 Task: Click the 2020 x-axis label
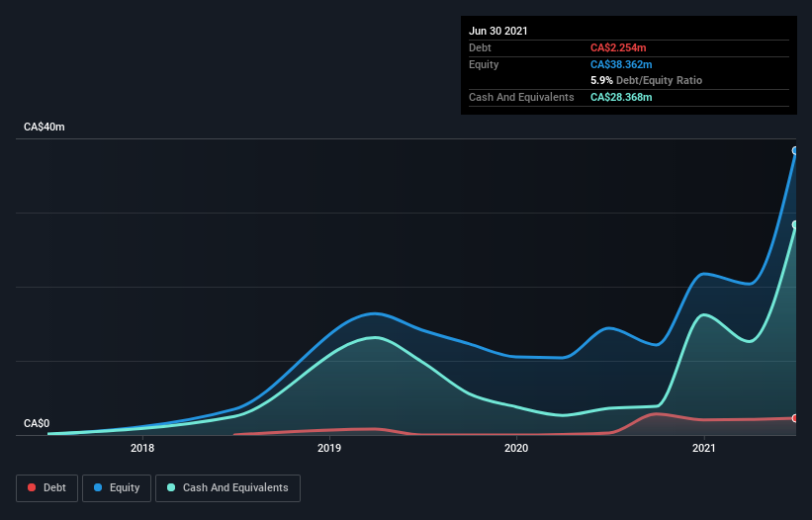coord(516,448)
